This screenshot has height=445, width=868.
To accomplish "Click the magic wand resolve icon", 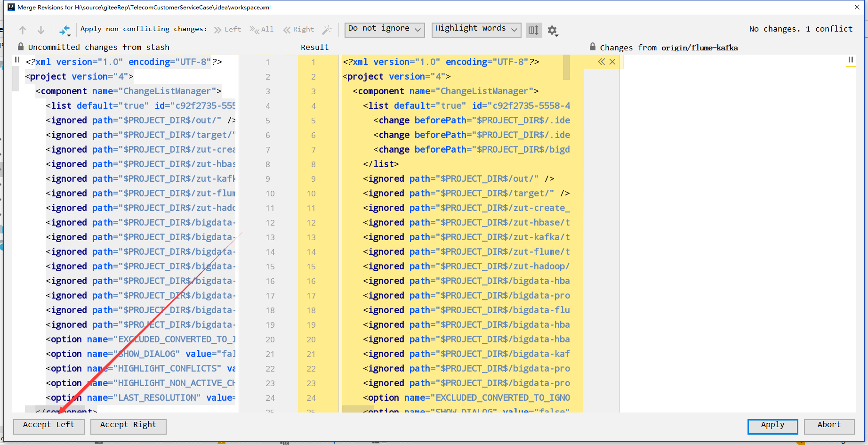I will click(x=327, y=29).
